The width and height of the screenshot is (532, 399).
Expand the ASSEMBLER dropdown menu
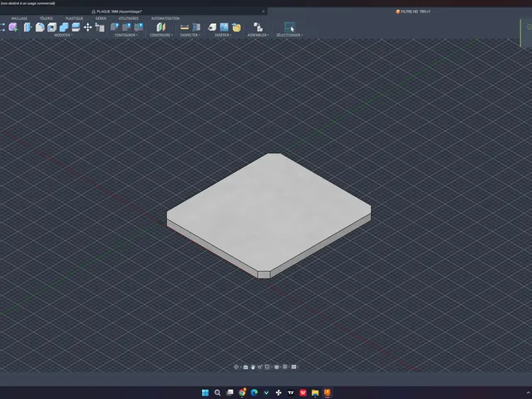coord(258,35)
